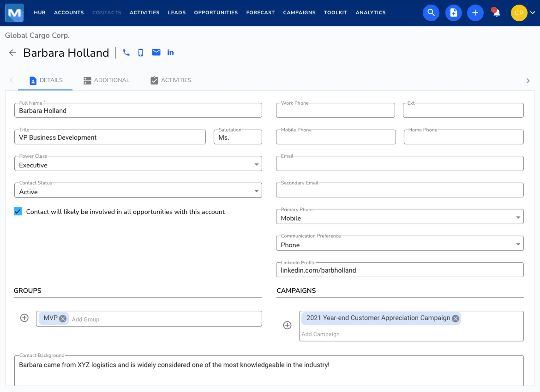Click the plus circle beside Campaigns field
This screenshot has height=392, width=540.
287,325
